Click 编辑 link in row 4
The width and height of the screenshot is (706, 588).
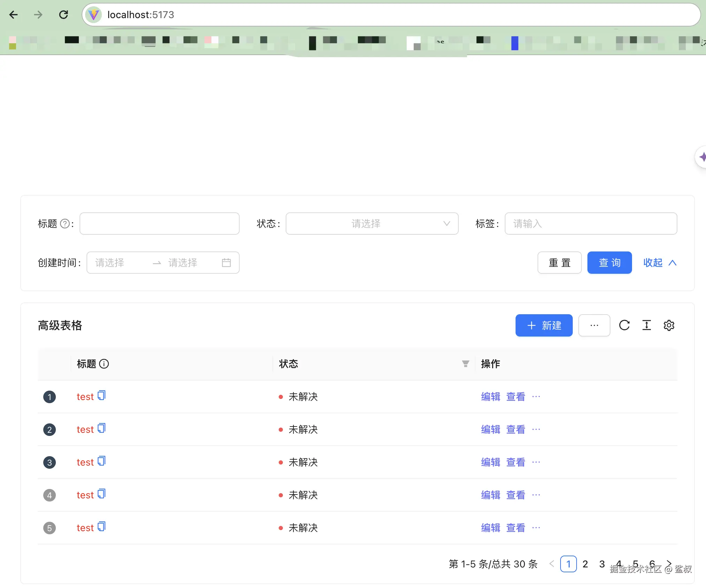[490, 495]
